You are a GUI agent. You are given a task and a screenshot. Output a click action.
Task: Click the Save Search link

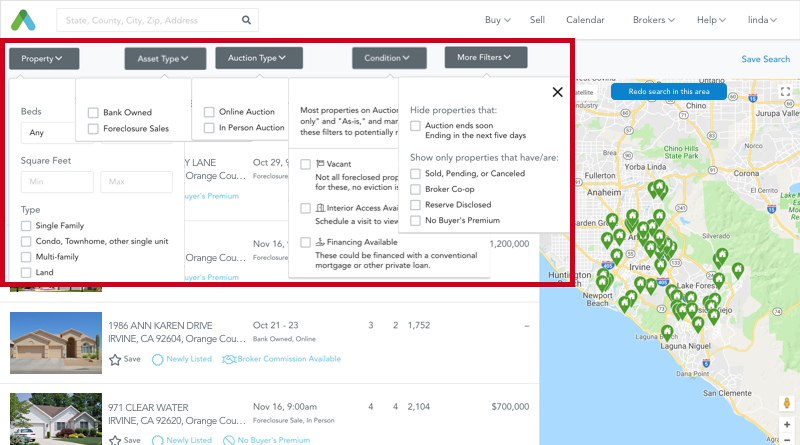pyautogui.click(x=765, y=59)
